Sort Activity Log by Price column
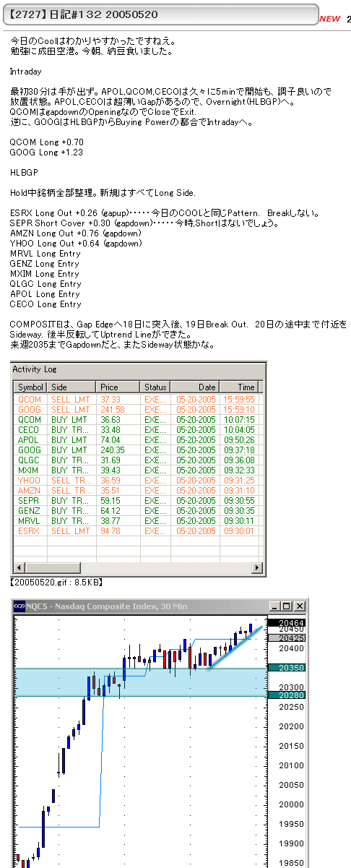Viewport: 351px width, 868px height. 118,387
